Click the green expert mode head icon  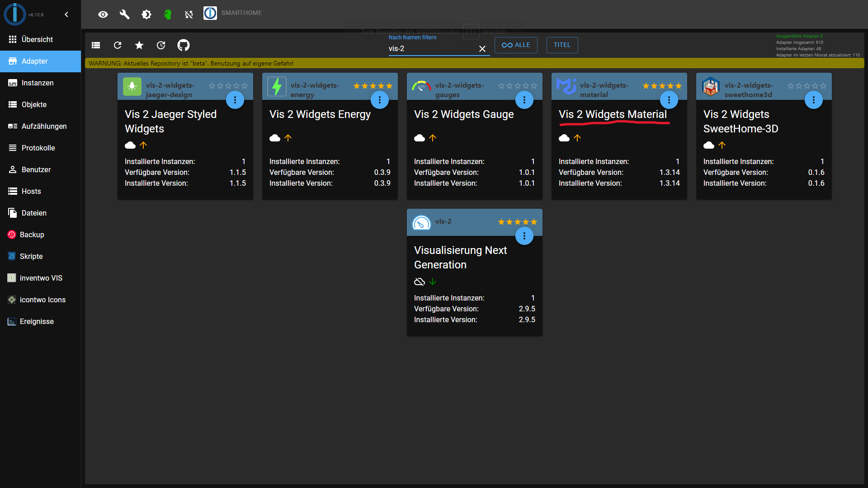click(x=168, y=14)
